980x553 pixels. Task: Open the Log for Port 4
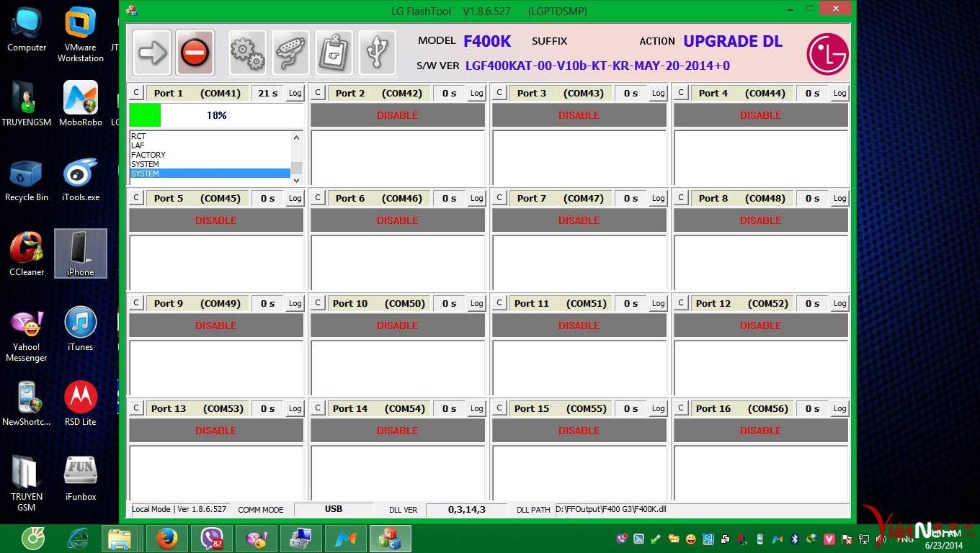pyautogui.click(x=840, y=93)
